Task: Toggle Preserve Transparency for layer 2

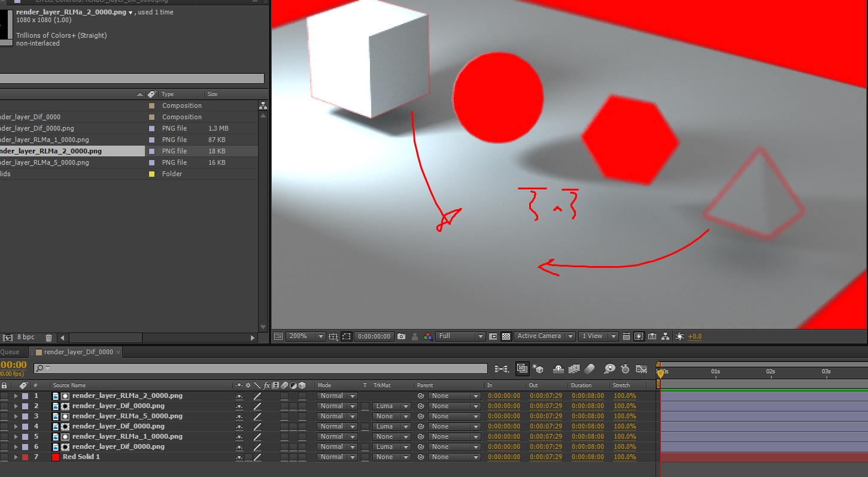Action: [x=365, y=406]
